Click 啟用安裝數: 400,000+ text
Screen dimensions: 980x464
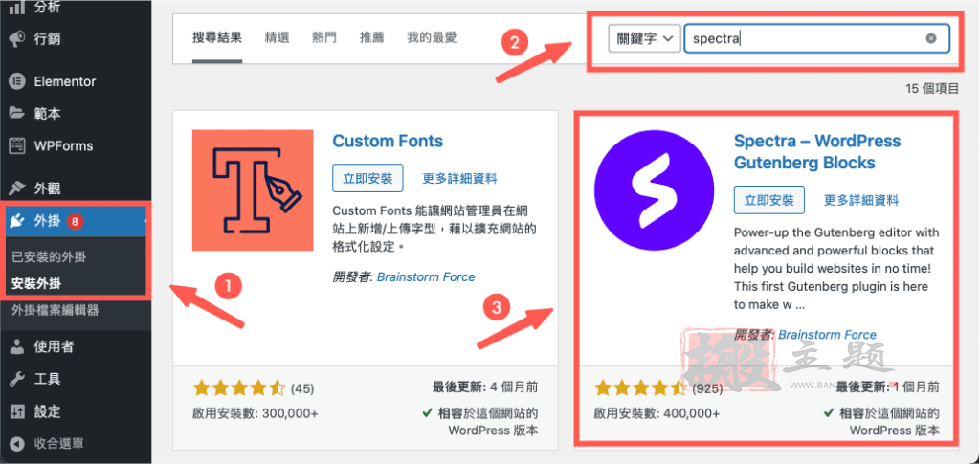click(x=657, y=412)
